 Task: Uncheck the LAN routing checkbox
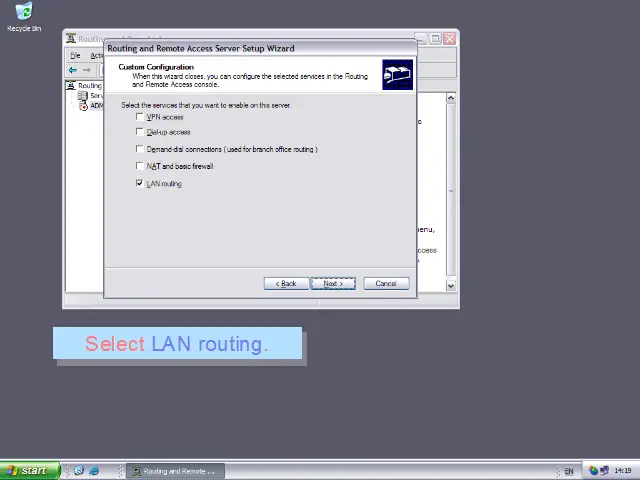140,184
